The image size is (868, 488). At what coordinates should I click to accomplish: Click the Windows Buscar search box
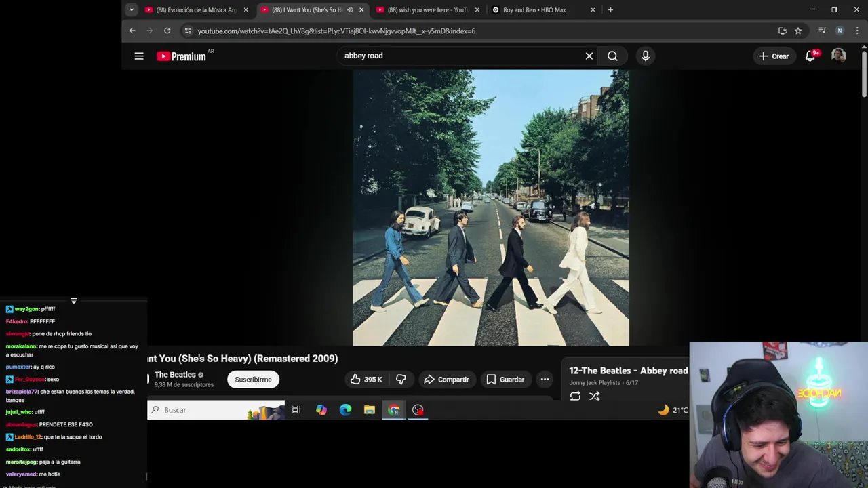coord(216,410)
